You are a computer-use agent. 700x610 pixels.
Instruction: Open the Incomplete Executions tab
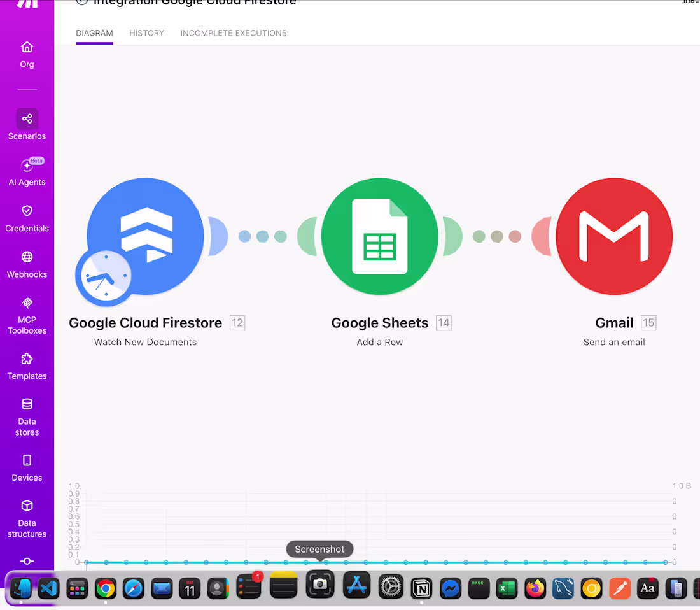click(x=234, y=33)
